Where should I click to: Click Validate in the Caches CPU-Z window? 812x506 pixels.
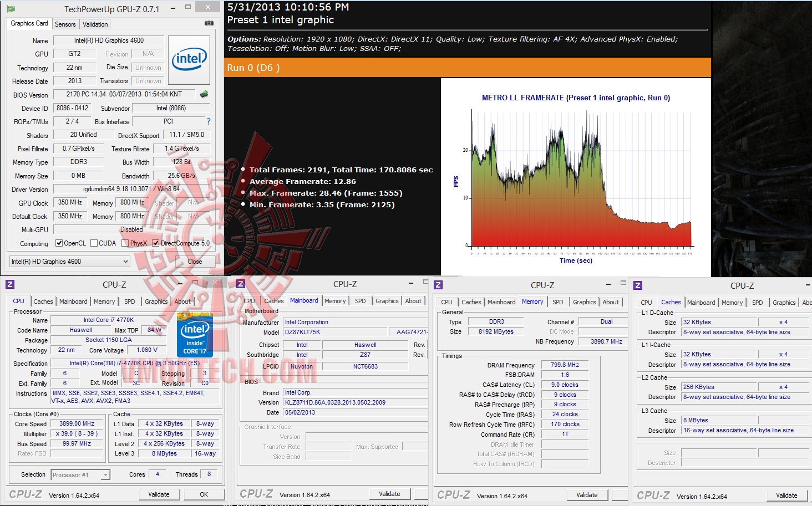point(786,495)
